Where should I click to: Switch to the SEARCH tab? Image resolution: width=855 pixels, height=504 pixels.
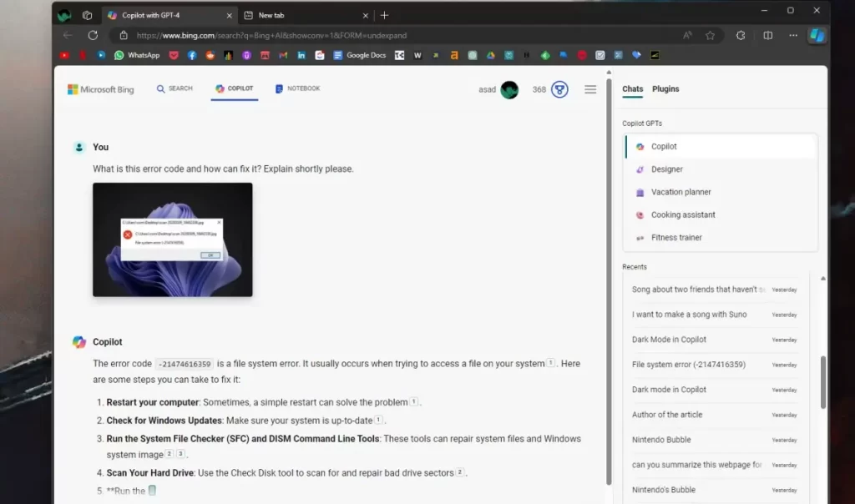(175, 88)
